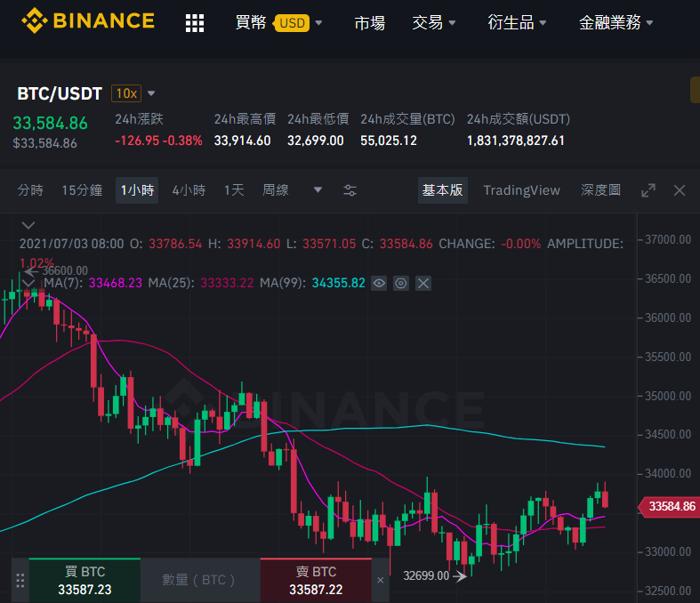The width and height of the screenshot is (700, 603).
Task: Switch chart to 15分鐘 interval
Action: tap(82, 190)
